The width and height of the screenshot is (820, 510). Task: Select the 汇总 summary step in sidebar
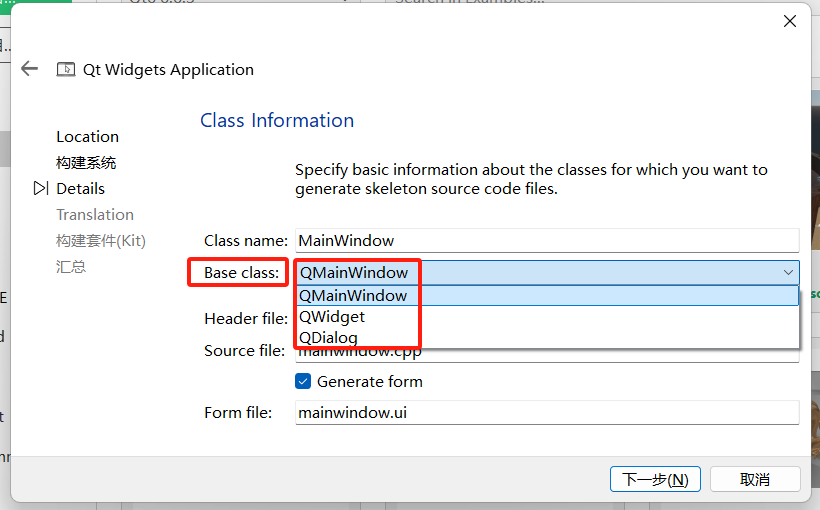click(x=71, y=267)
